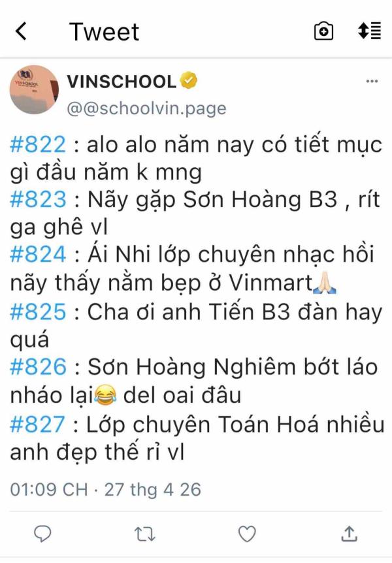392x563 pixels.
Task: Retweet using the arrows icon
Action: [x=145, y=534]
